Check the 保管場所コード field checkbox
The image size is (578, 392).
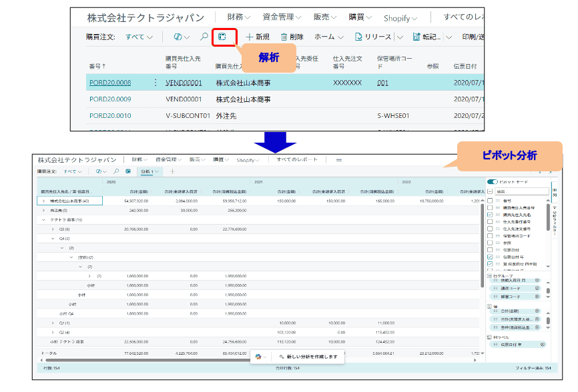[490, 235]
